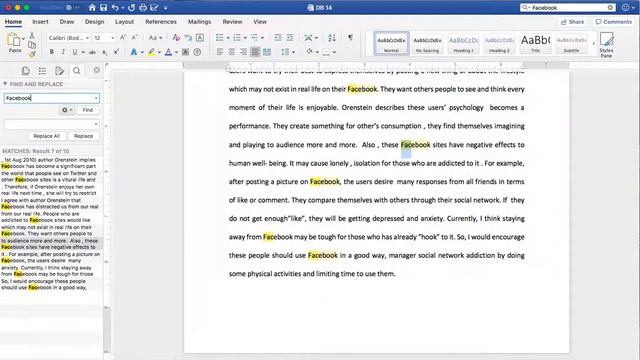Open the Comments button
Screen dimensions: 640x360
(x=613, y=22)
